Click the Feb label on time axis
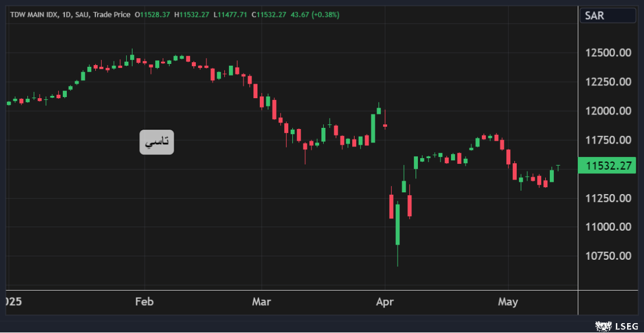 (144, 302)
